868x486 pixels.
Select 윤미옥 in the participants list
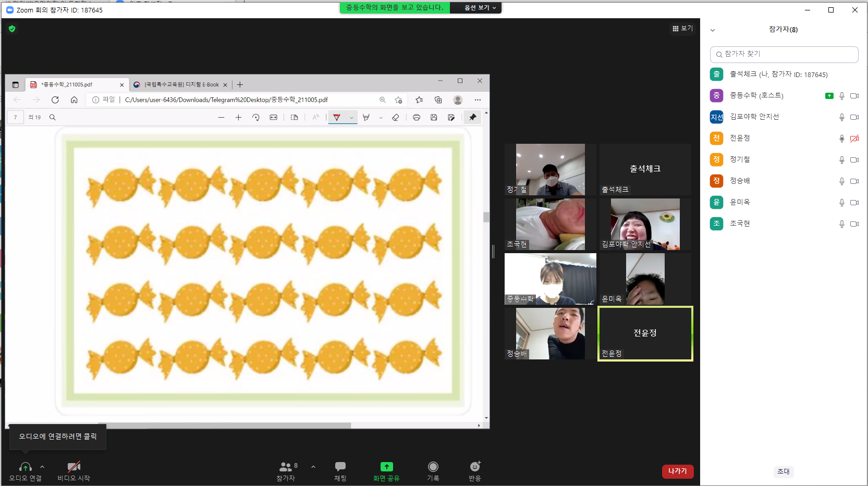click(784, 202)
